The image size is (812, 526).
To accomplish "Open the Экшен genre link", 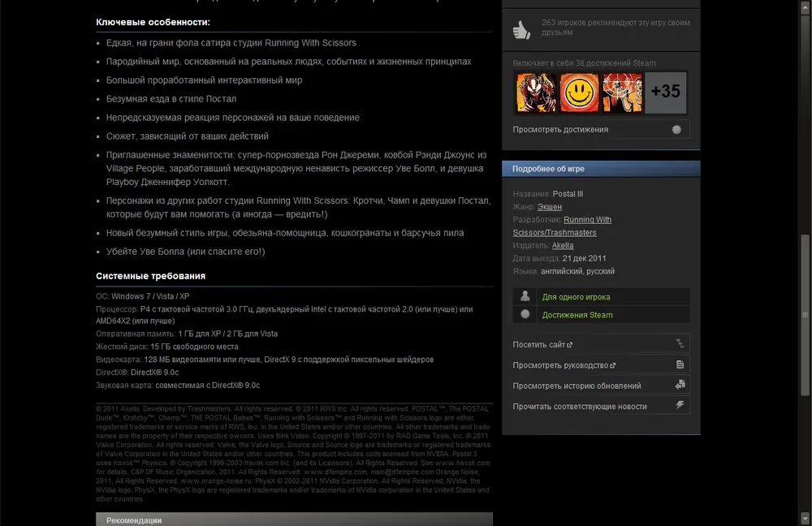I will tap(550, 206).
